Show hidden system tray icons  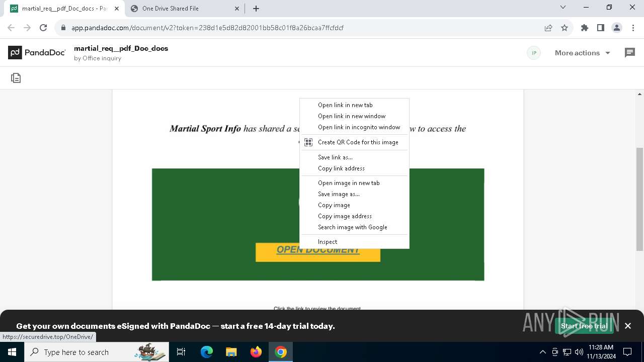point(542,352)
